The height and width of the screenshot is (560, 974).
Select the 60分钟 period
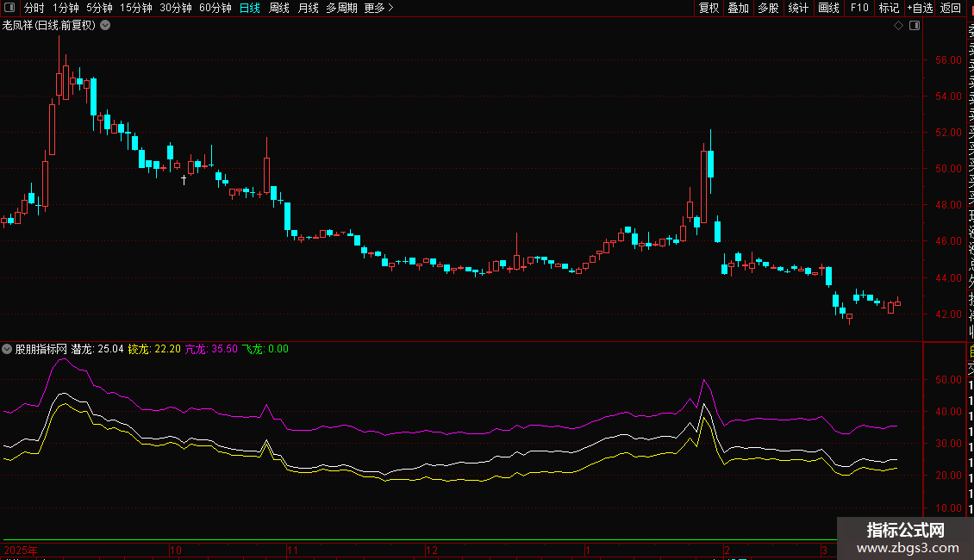click(x=215, y=8)
